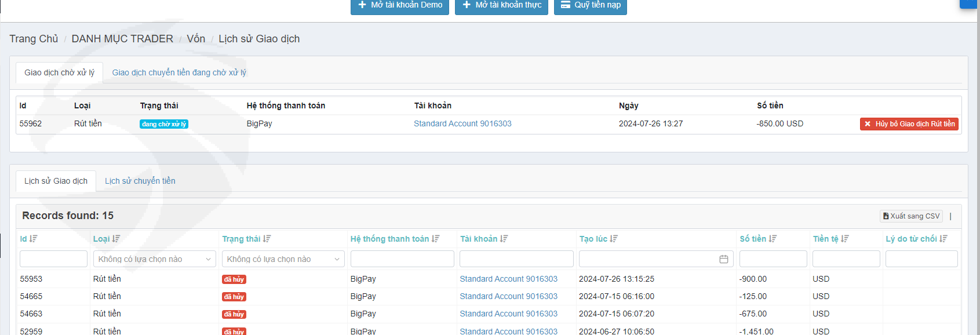Click sort icon beside Loại column header

[116, 239]
